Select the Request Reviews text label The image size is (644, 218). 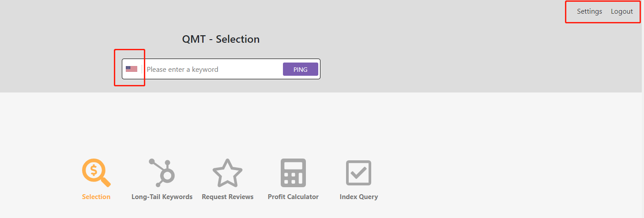coord(227,197)
